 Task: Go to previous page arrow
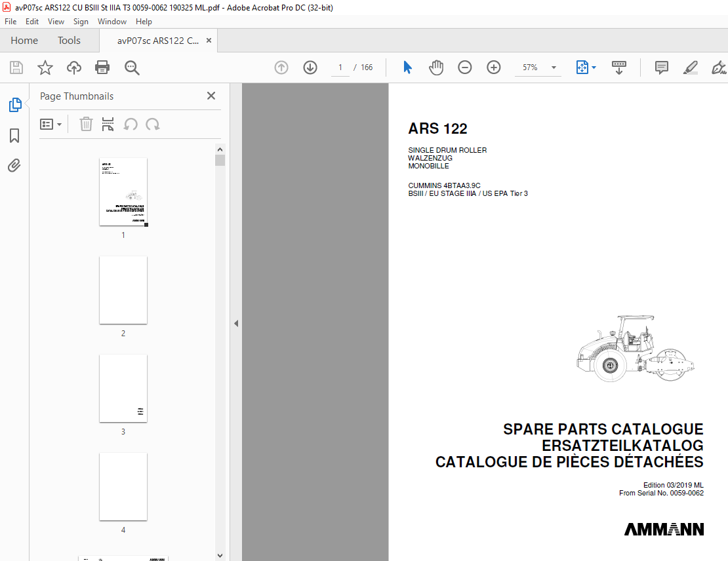coord(281,68)
